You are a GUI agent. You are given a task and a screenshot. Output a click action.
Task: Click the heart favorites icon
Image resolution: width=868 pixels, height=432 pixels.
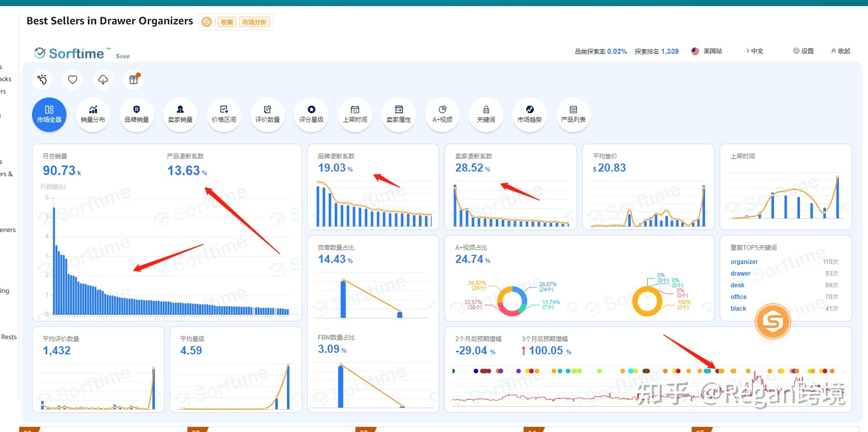click(73, 80)
